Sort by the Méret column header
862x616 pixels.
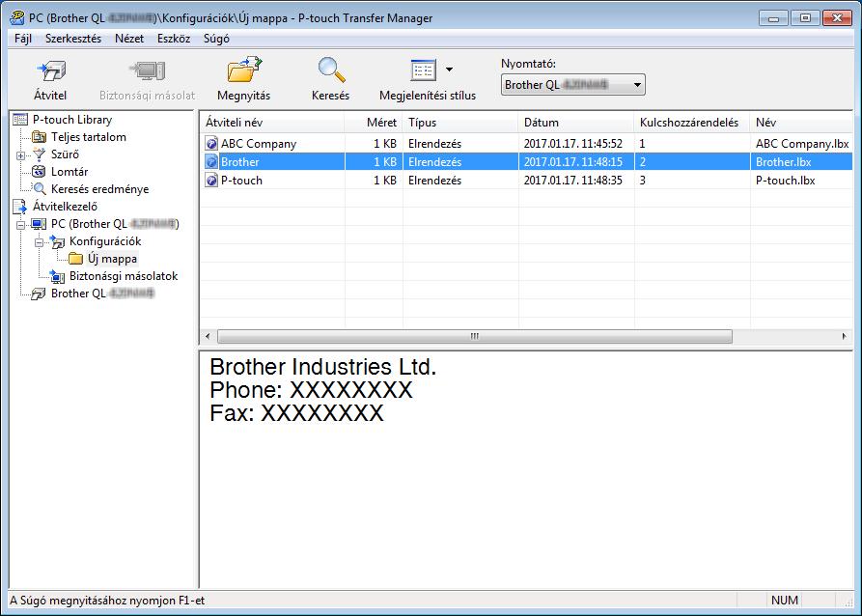[x=374, y=122]
